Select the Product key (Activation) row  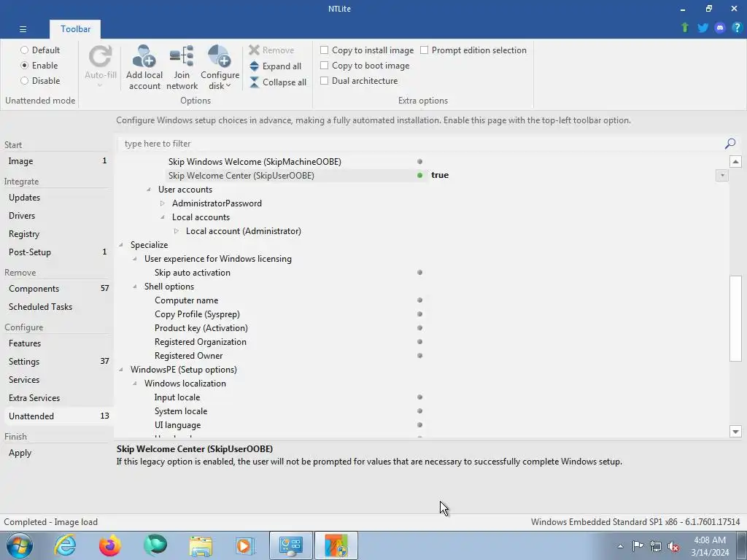click(x=422, y=328)
